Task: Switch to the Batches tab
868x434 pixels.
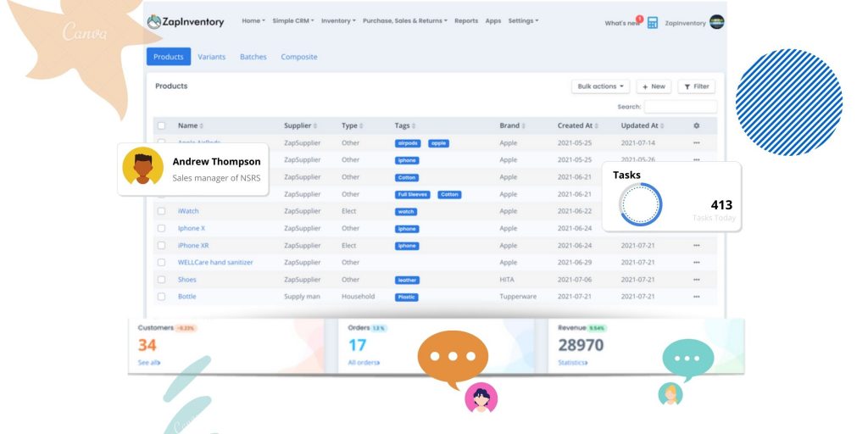Action: tap(253, 57)
